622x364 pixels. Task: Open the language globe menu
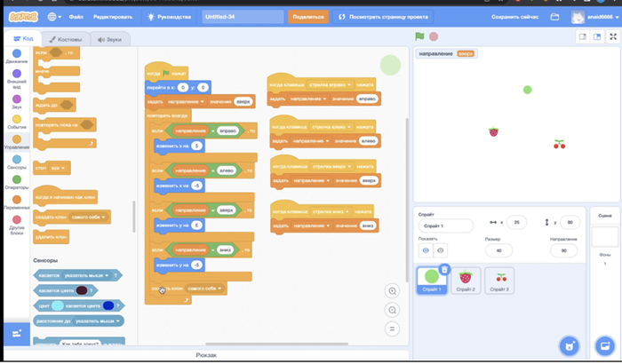point(53,17)
